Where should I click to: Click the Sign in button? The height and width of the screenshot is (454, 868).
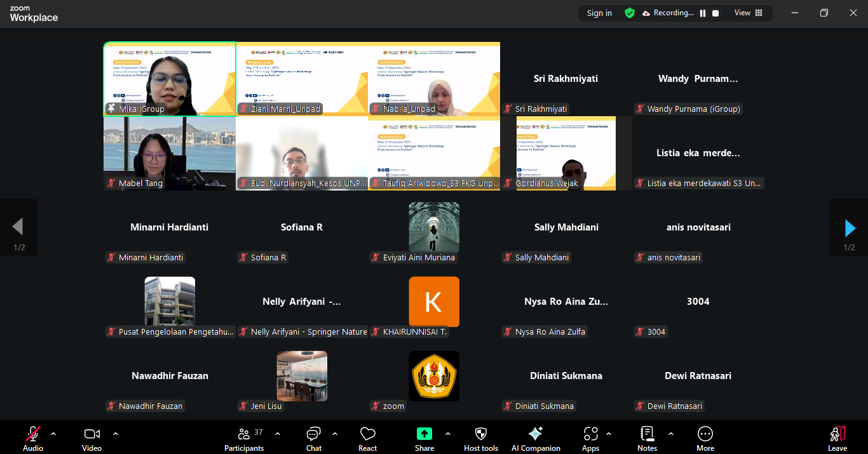coord(599,13)
